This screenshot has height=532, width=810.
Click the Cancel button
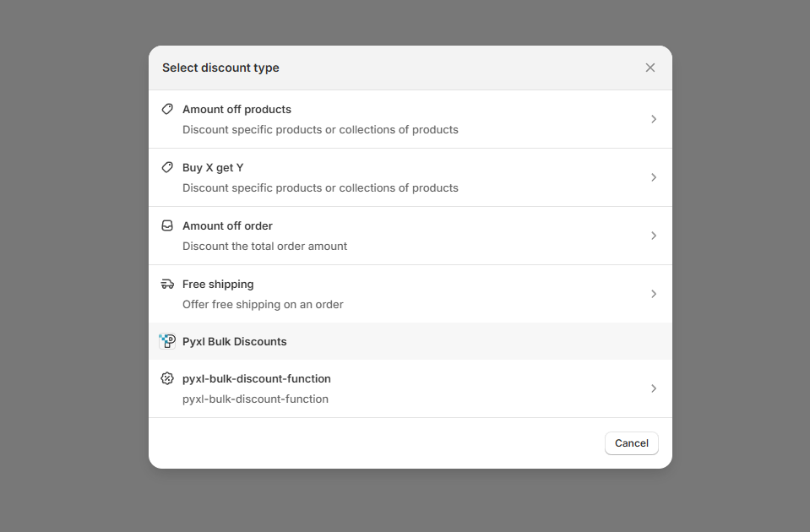[x=631, y=442]
